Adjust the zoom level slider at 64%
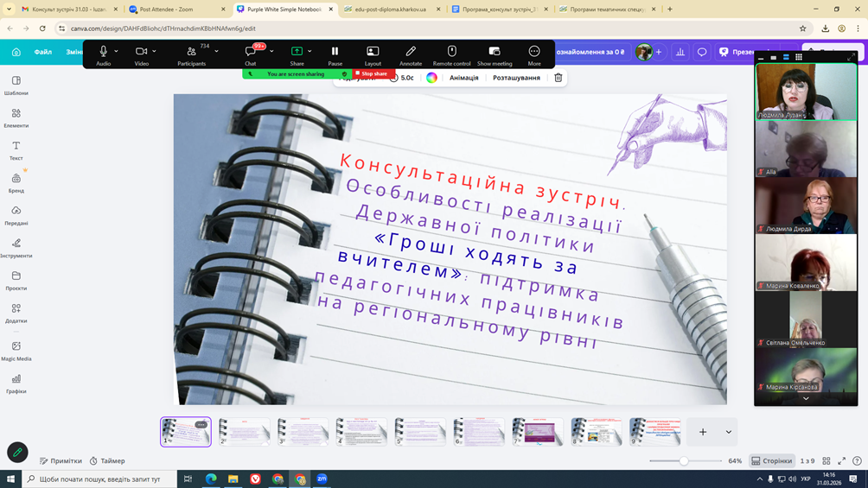The height and width of the screenshot is (488, 868). (x=683, y=461)
